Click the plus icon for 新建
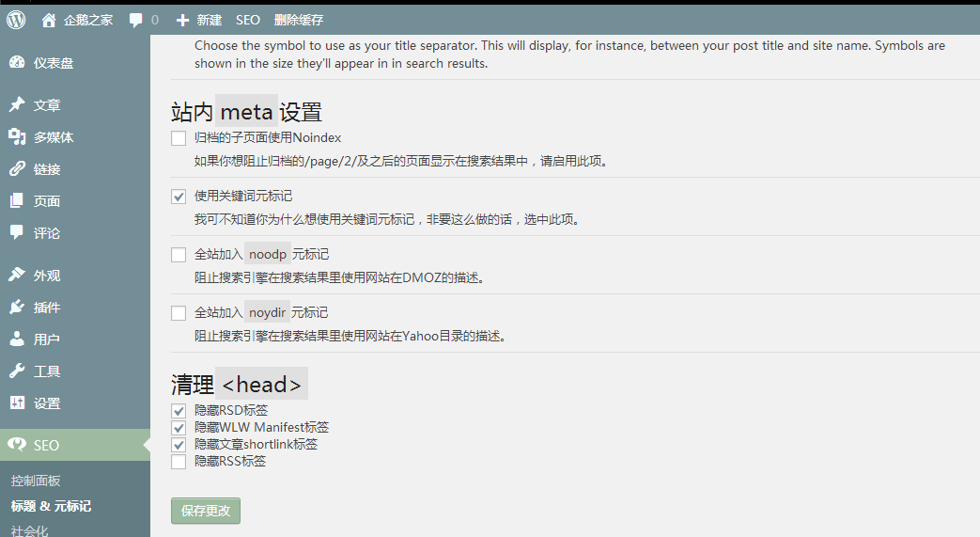The height and width of the screenshot is (537, 980). point(182,21)
